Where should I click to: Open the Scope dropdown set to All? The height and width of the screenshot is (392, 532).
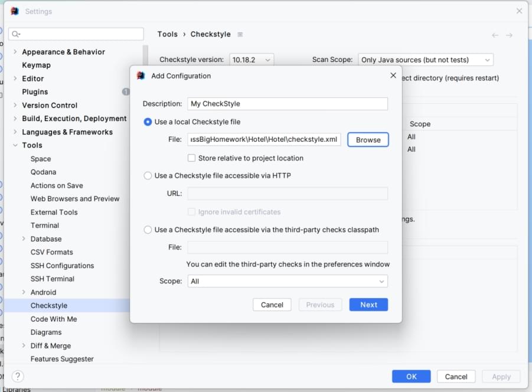[287, 282]
